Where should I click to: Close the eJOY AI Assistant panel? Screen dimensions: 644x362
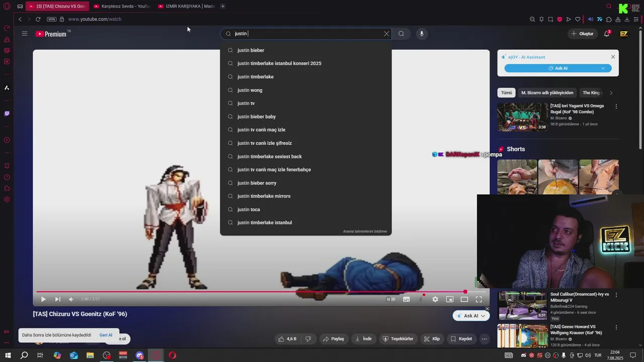613,57
